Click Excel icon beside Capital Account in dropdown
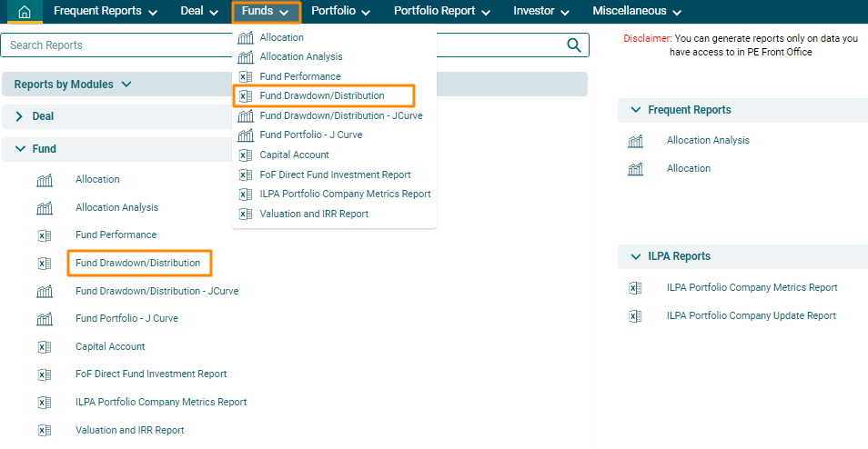868x449 pixels. [x=245, y=155]
